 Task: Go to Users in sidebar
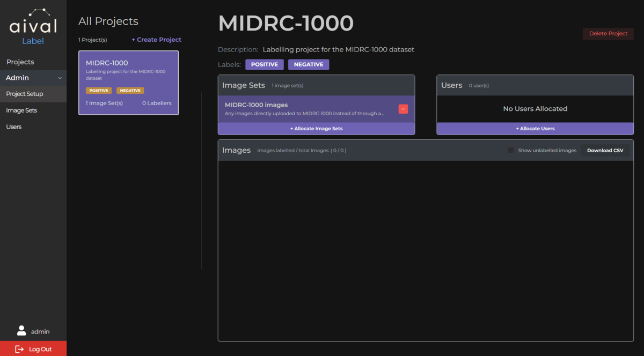click(14, 127)
